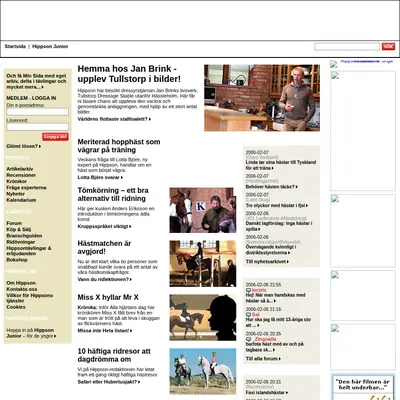Open Krönikor in the sidebar
Image resolution: width=400 pixels, height=400 pixels.
coord(17,181)
